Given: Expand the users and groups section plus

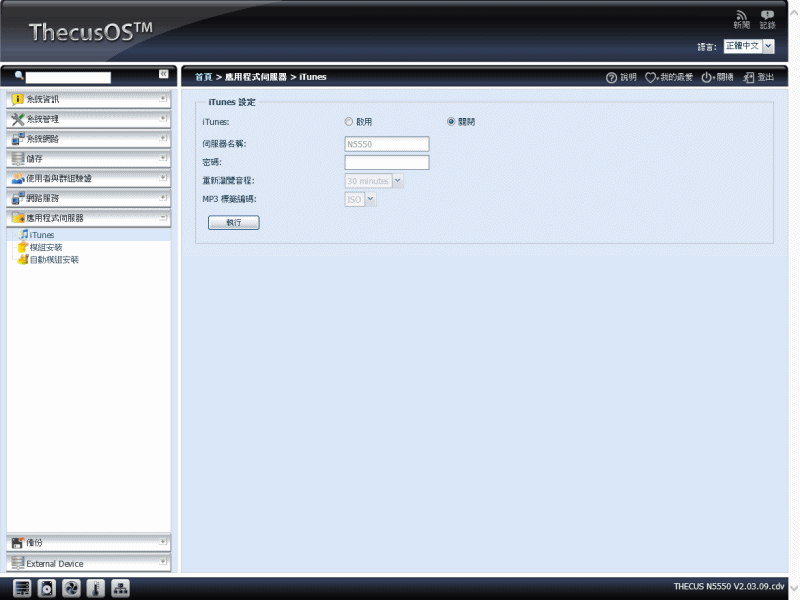Looking at the screenshot, I should [163, 178].
